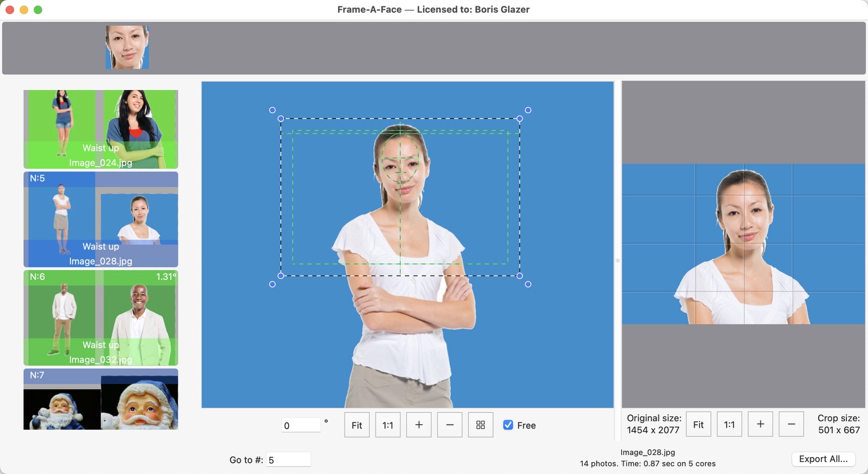The height and width of the screenshot is (474, 868).
Task: Click the Image_028.jpg thumbnail labeled N:5
Action: point(101,219)
